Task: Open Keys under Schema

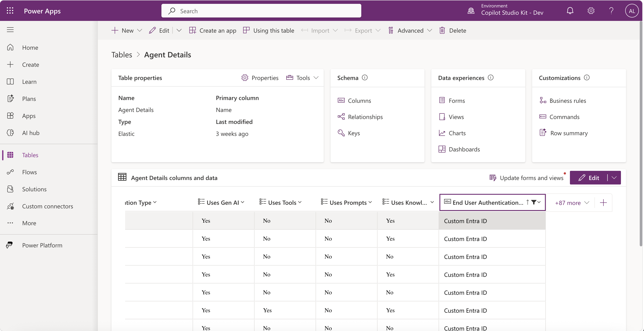Action: point(349,133)
